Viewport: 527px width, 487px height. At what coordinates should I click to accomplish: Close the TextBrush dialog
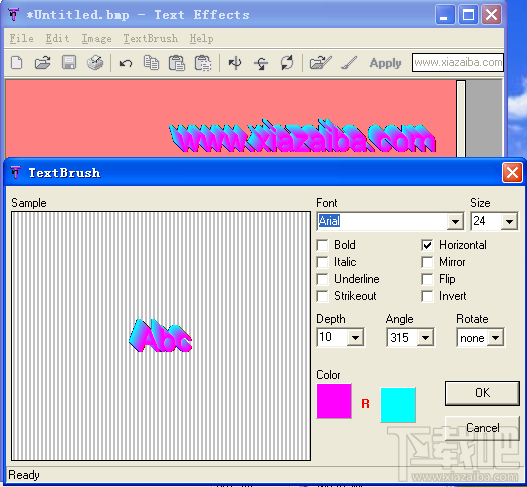[512, 173]
